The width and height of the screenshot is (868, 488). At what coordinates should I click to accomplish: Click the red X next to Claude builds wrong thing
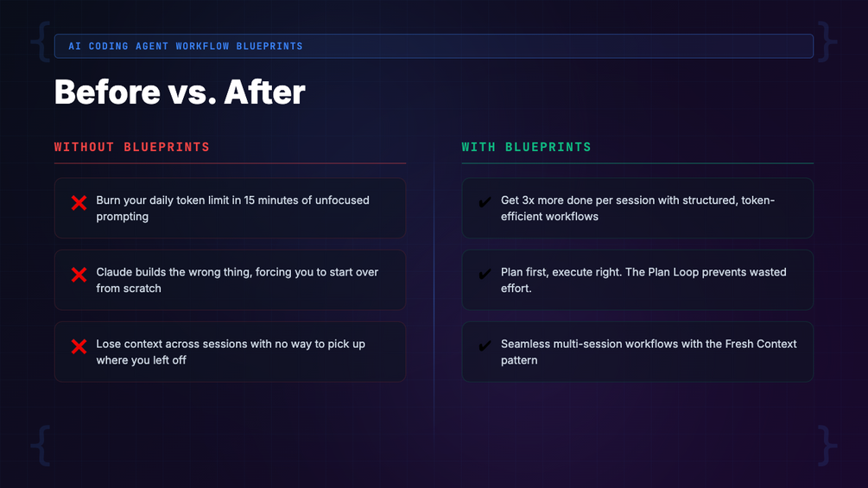pyautogui.click(x=79, y=275)
